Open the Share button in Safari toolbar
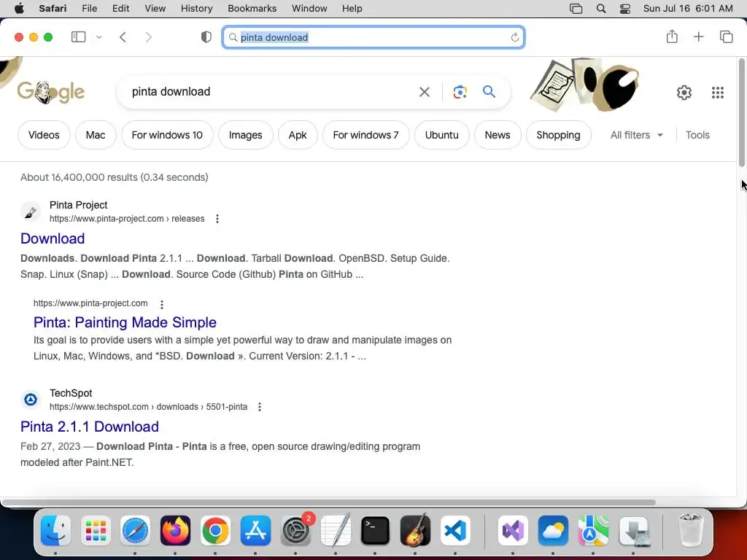This screenshot has height=560, width=747. (x=672, y=36)
